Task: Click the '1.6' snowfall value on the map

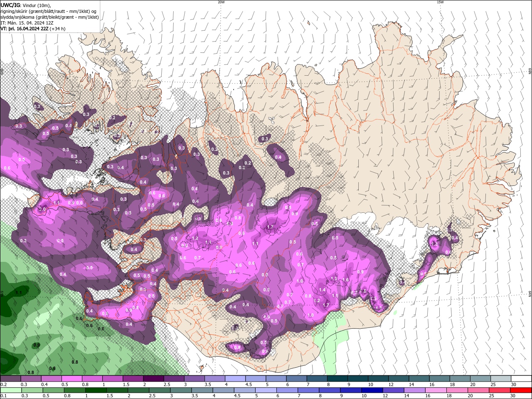Action: pyautogui.click(x=345, y=280)
